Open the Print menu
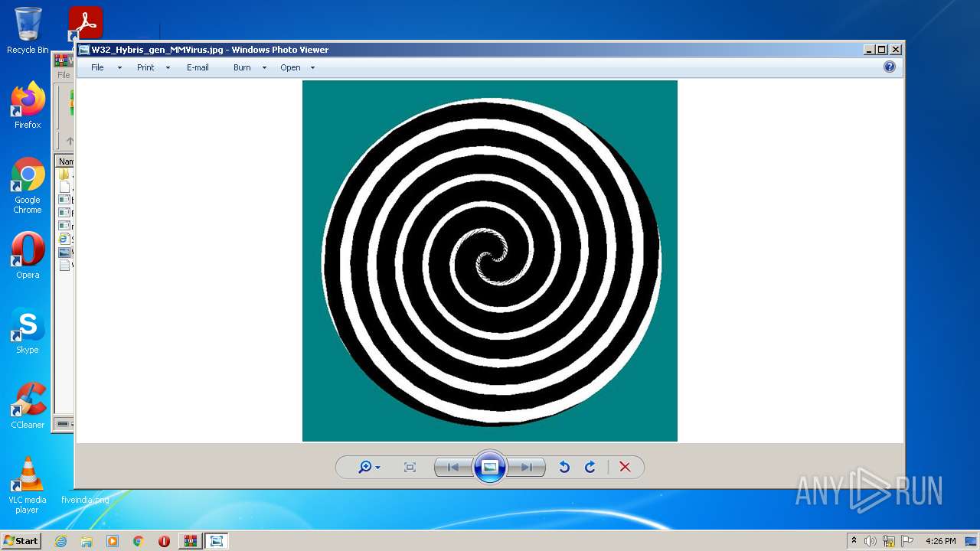Viewport: 980px width, 551px height. point(145,67)
